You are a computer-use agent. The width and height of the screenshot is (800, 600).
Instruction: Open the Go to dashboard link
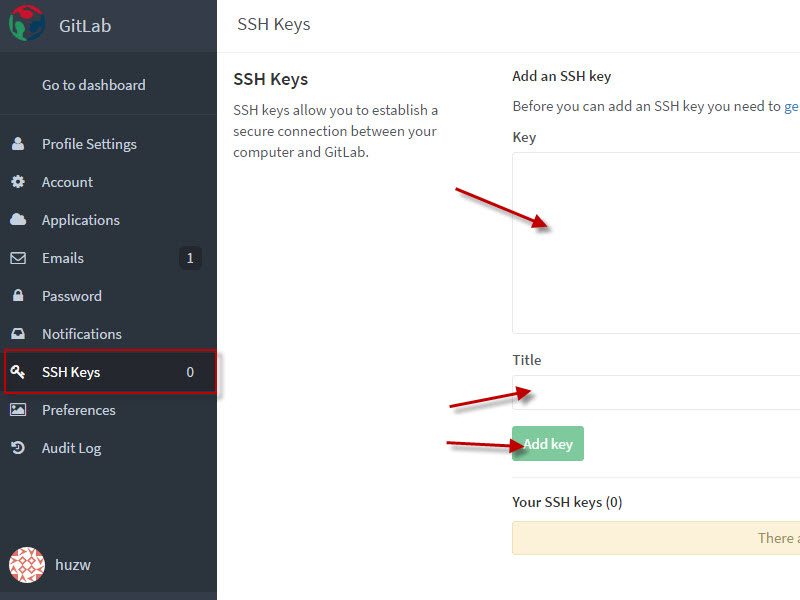click(x=93, y=85)
